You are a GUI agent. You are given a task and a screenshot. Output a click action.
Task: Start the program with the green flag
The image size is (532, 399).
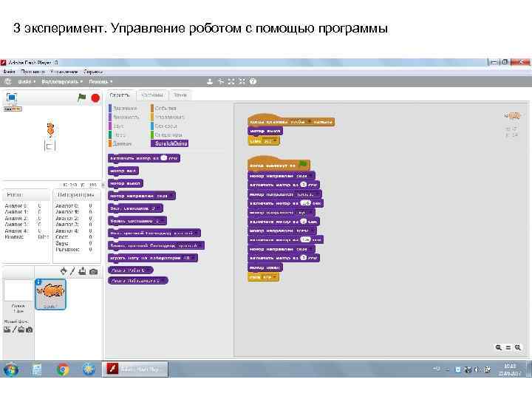[82, 98]
